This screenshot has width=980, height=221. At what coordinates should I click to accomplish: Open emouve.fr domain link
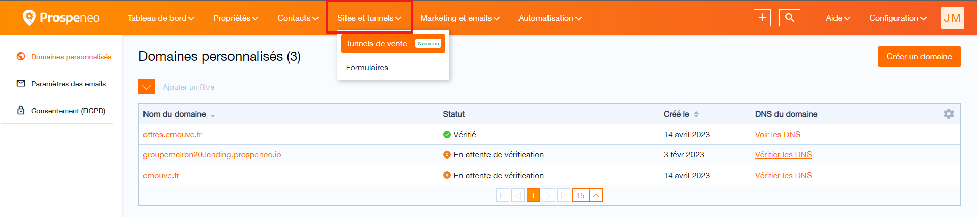point(161,176)
